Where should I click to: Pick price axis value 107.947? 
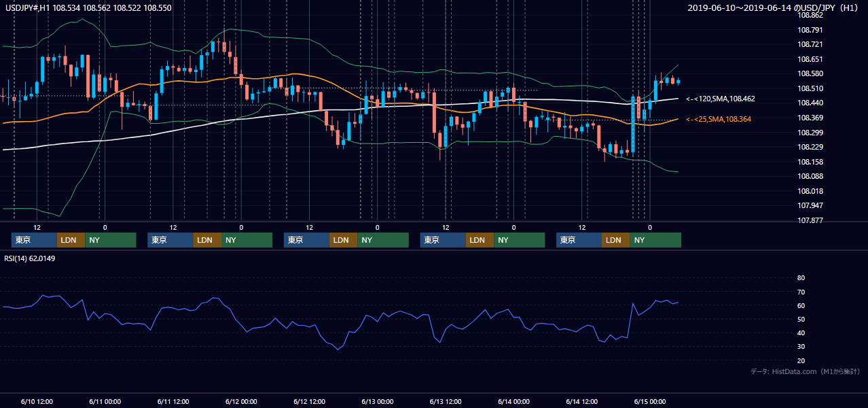(x=810, y=205)
